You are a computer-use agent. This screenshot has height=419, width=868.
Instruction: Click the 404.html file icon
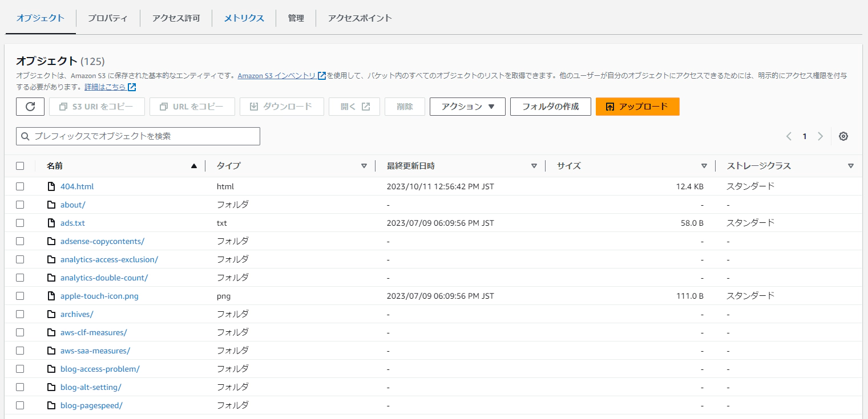[51, 186]
